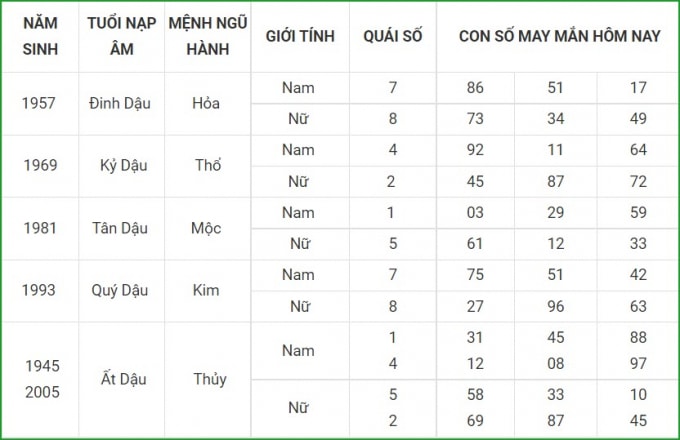Select the 1981 birth year cell
Viewport: 680px width, 440px height.
tap(40, 228)
